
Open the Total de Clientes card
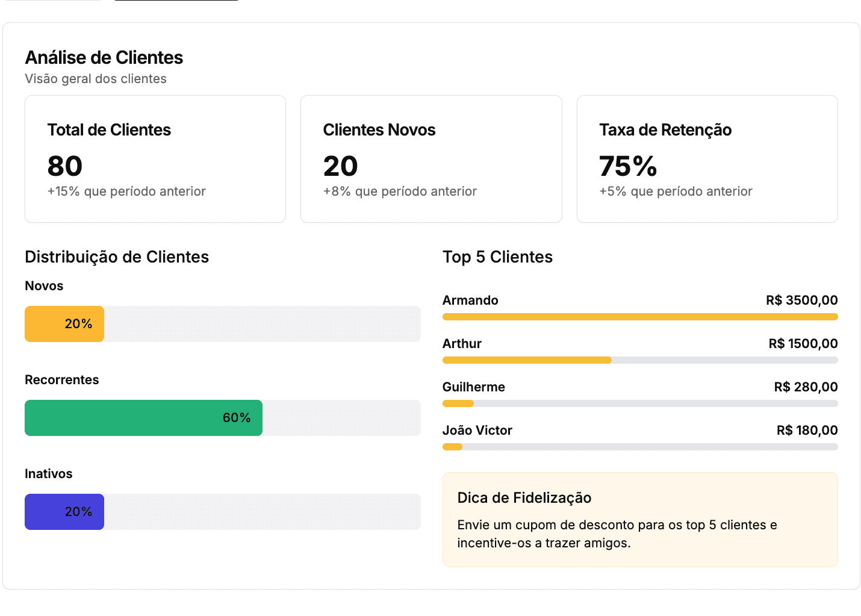155,159
